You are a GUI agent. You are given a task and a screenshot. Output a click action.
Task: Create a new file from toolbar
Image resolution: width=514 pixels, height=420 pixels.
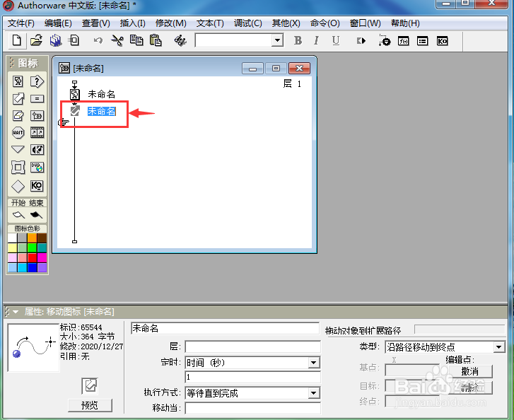(x=17, y=40)
